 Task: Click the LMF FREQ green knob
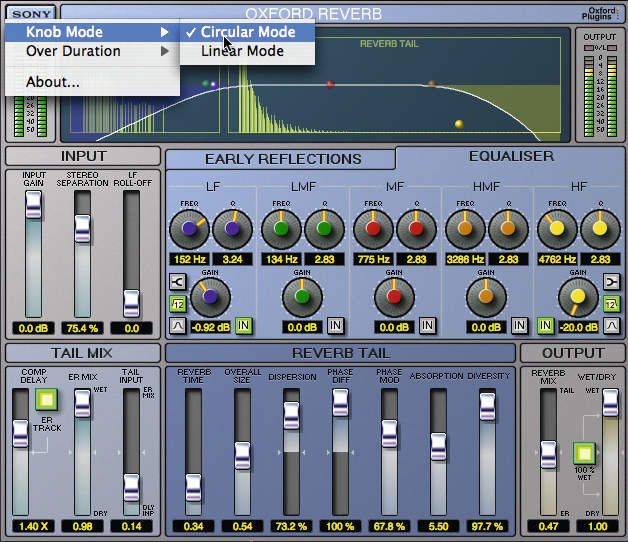281,229
